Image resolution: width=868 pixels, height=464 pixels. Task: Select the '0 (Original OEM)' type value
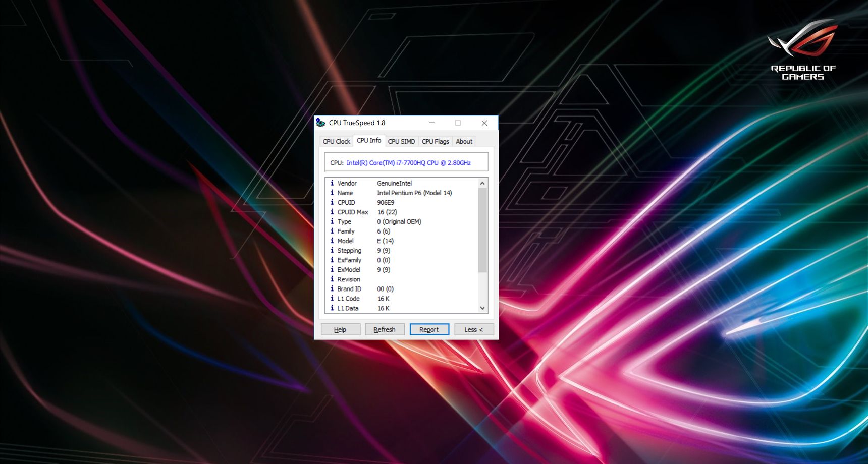click(x=399, y=221)
